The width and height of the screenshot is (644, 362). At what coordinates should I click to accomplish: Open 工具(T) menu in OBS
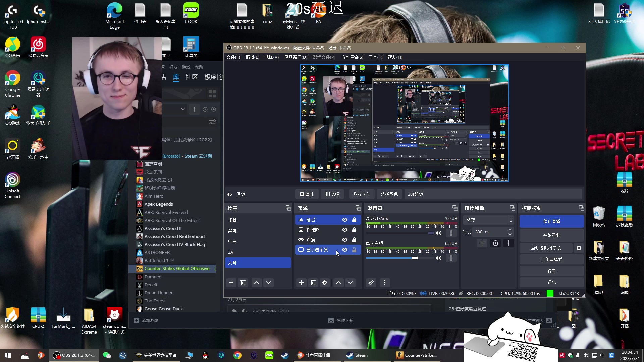tap(375, 57)
